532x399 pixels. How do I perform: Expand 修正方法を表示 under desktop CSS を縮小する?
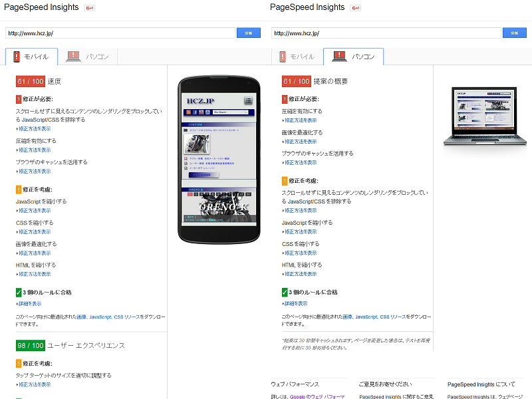(x=301, y=253)
